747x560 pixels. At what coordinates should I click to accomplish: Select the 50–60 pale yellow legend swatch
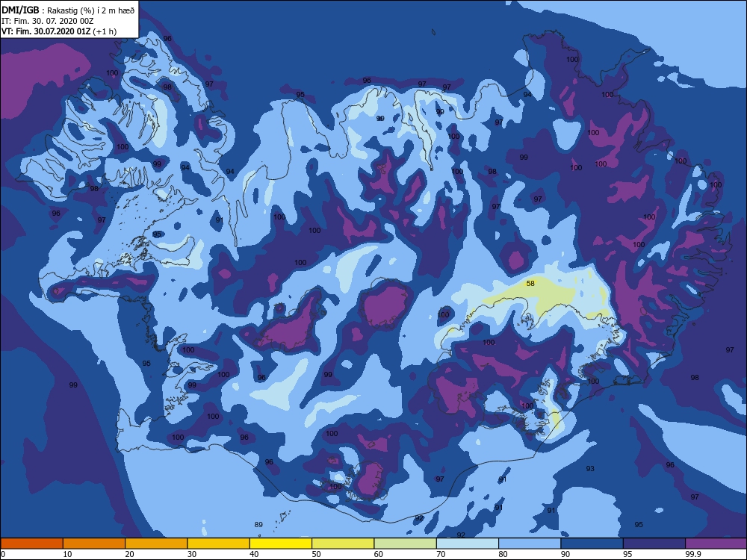point(343,544)
